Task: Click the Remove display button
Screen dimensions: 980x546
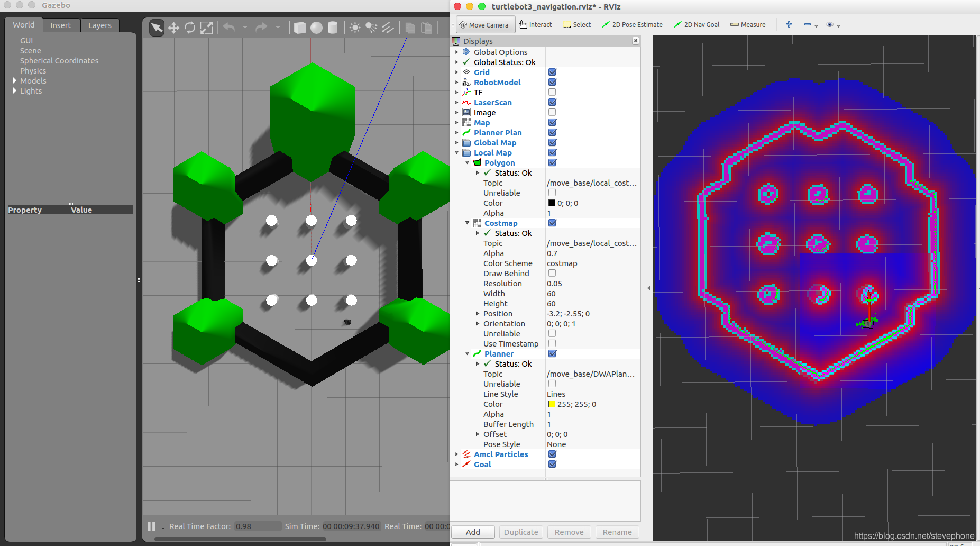Action: tap(569, 532)
